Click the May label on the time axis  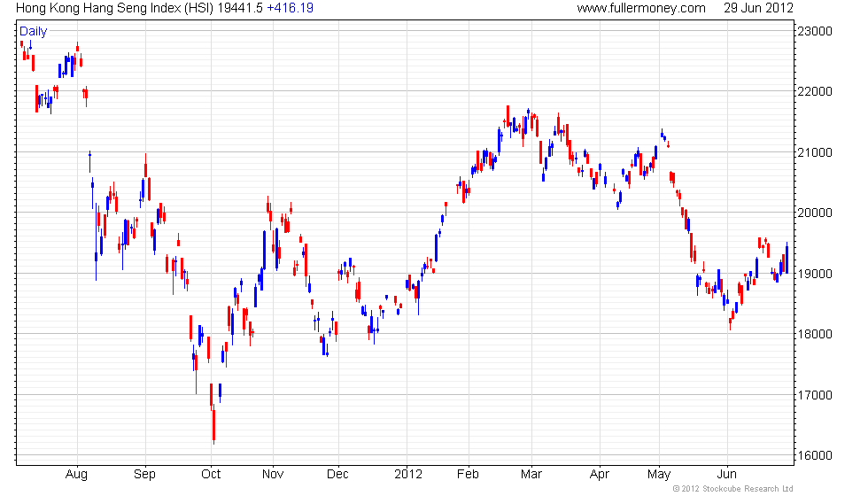coord(659,475)
